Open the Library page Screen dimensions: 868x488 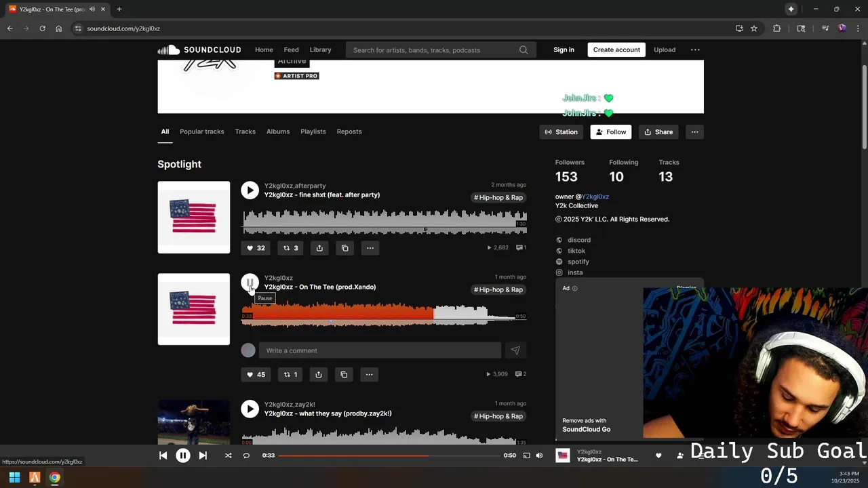coord(320,49)
